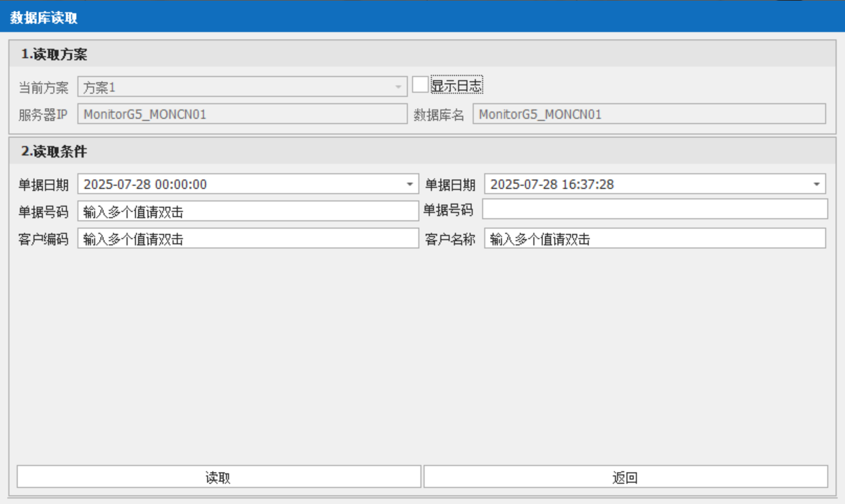
Task: Select the 服务器IP text field
Action: point(242,114)
